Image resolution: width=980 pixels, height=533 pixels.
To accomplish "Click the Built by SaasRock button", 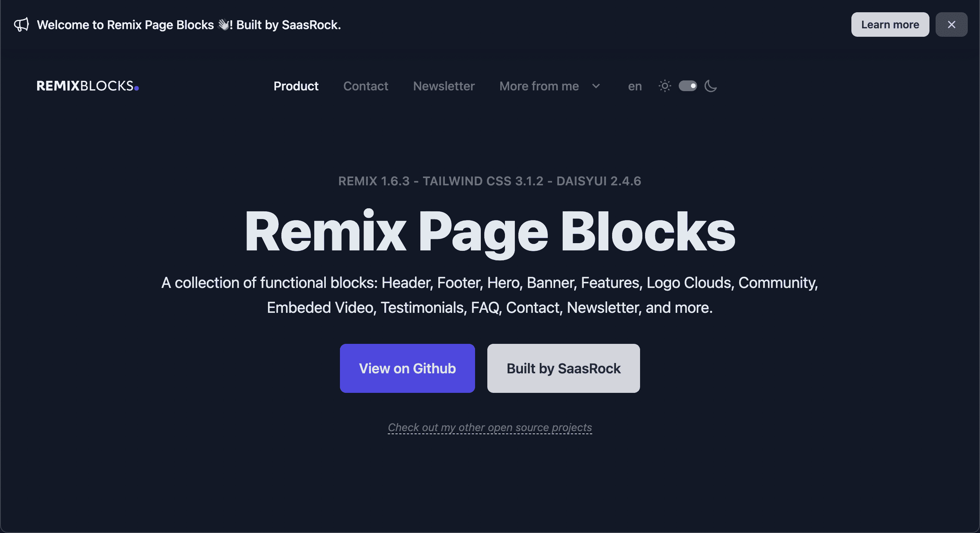I will 563,368.
